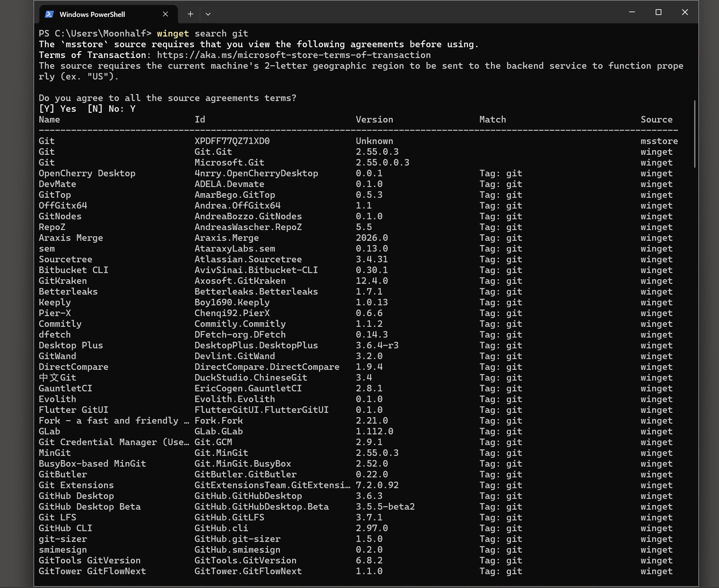Click 'DuckStudio.ChineseGit' ID

251,378
